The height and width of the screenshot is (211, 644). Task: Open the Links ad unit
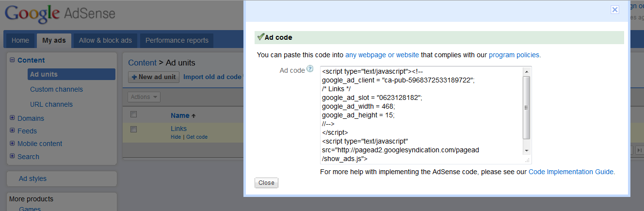point(178,129)
